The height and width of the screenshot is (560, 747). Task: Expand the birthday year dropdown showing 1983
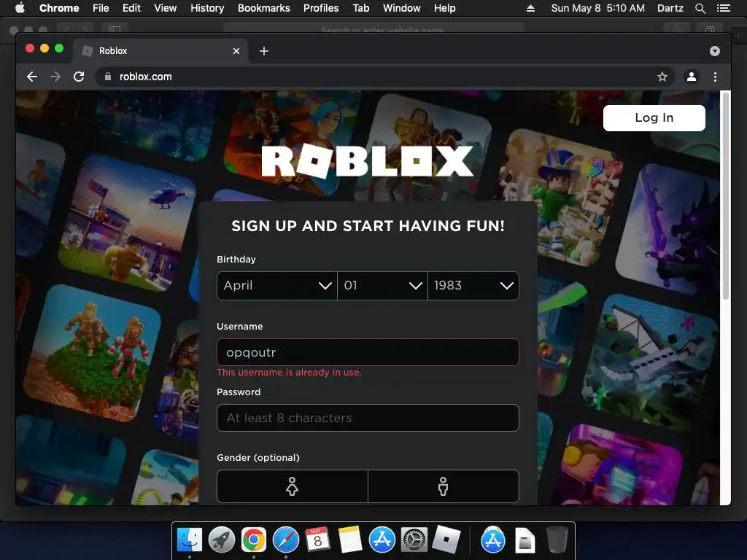pos(473,286)
